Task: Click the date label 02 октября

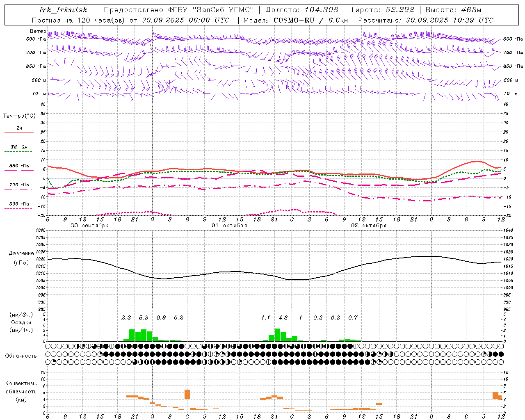Action: 369,225
